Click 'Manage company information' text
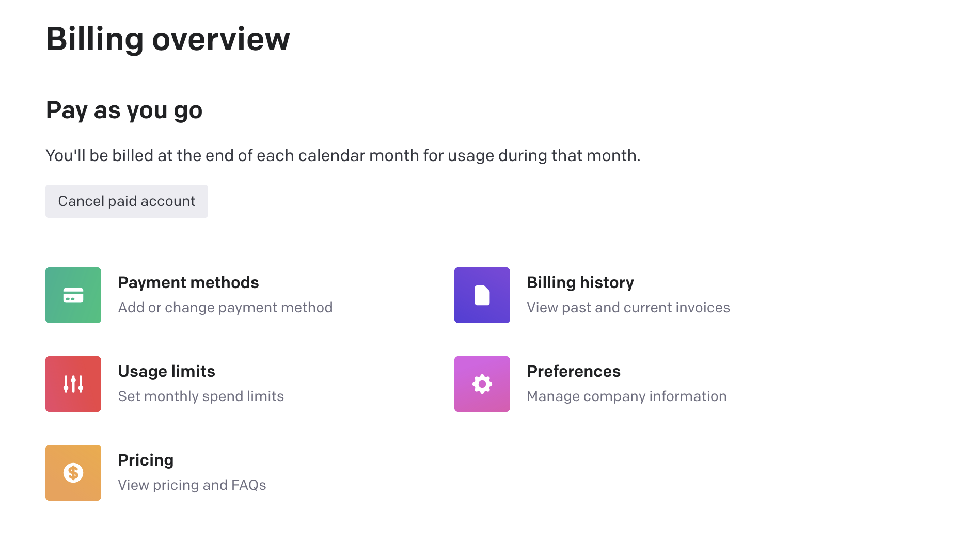Image resolution: width=980 pixels, height=543 pixels. (x=627, y=396)
